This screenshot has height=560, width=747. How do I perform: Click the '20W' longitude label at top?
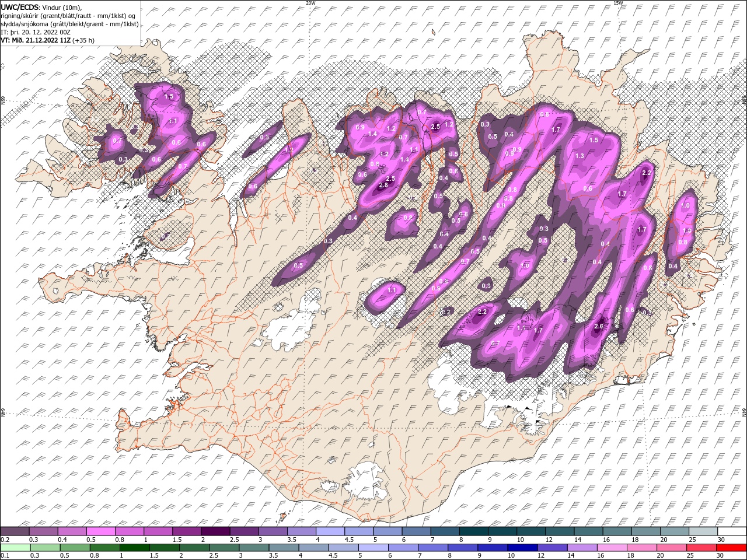click(x=310, y=3)
